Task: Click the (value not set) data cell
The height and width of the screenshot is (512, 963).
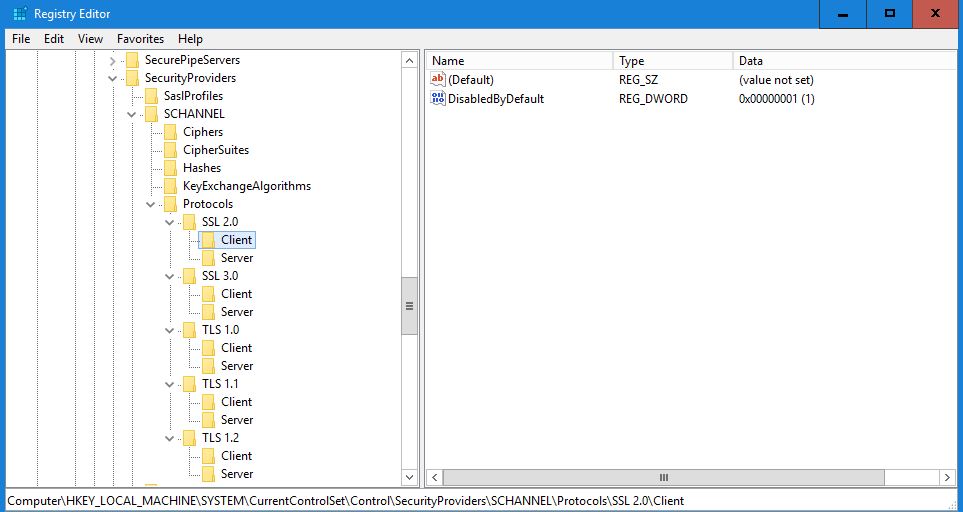Action: [x=776, y=80]
